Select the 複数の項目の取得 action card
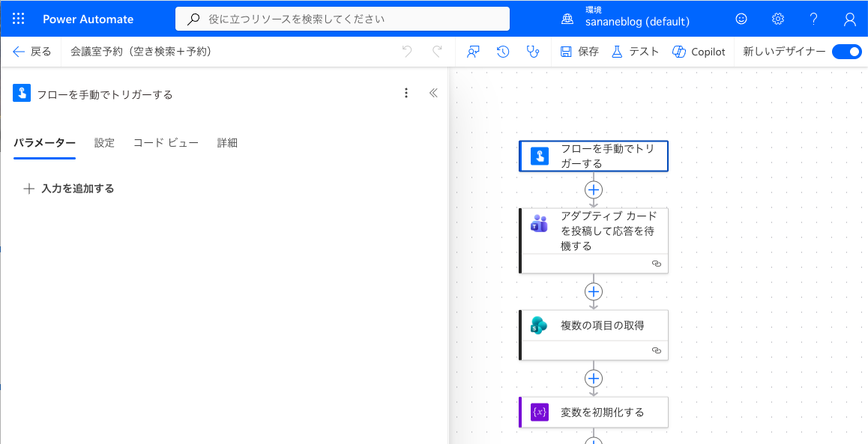The width and height of the screenshot is (868, 444). [x=594, y=335]
